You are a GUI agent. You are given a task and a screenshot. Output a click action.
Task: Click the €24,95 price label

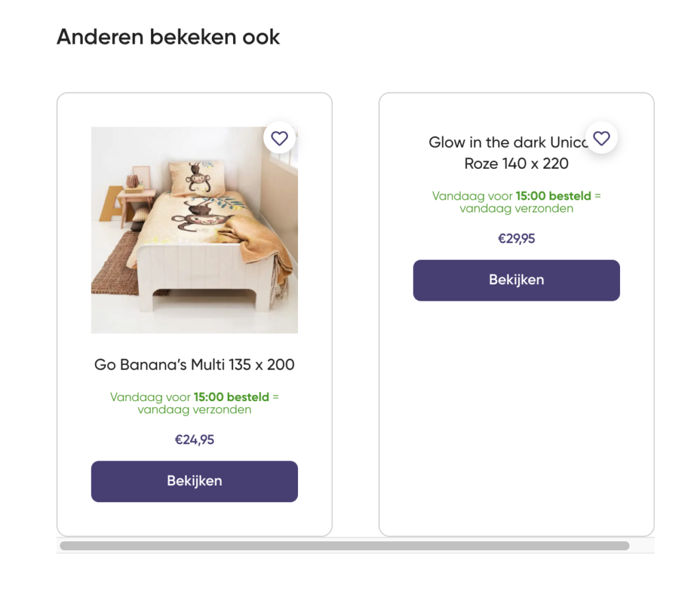pyautogui.click(x=194, y=439)
